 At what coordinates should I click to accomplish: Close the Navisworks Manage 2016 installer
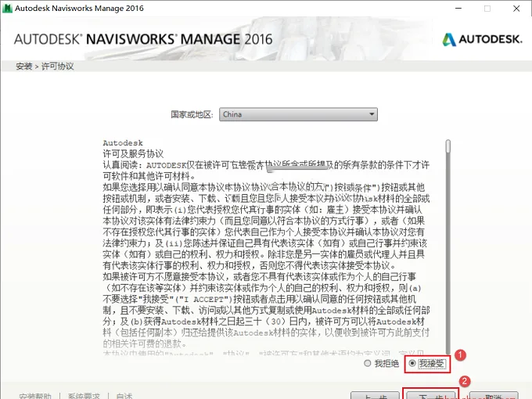click(516, 8)
